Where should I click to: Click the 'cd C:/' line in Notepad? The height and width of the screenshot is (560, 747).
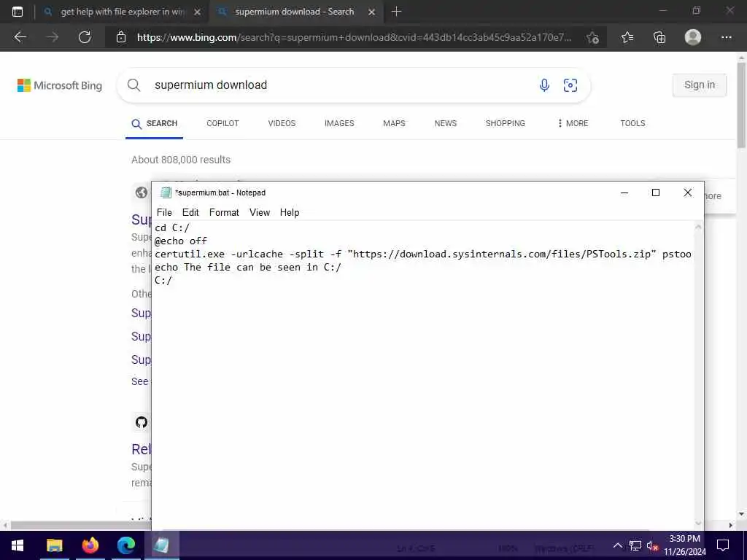[x=172, y=227]
